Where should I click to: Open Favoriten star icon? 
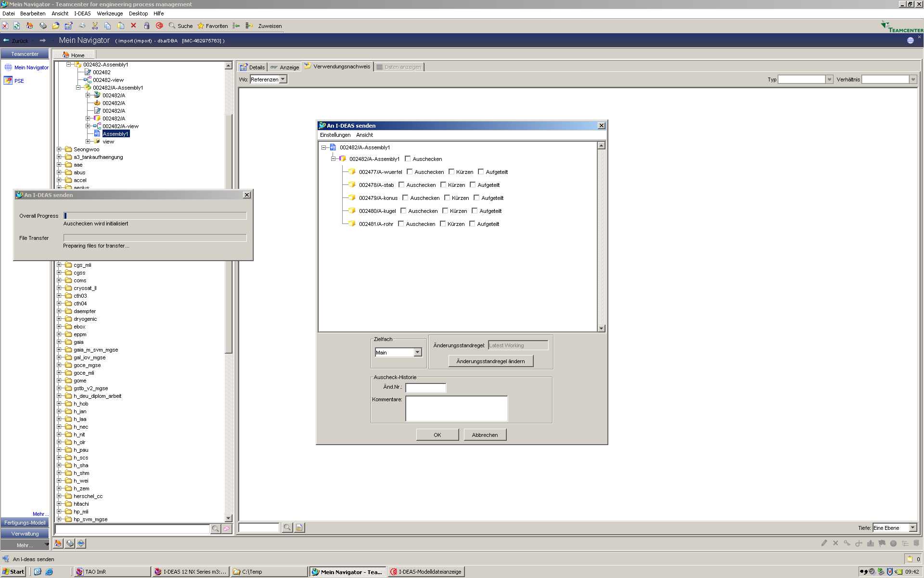tap(201, 26)
